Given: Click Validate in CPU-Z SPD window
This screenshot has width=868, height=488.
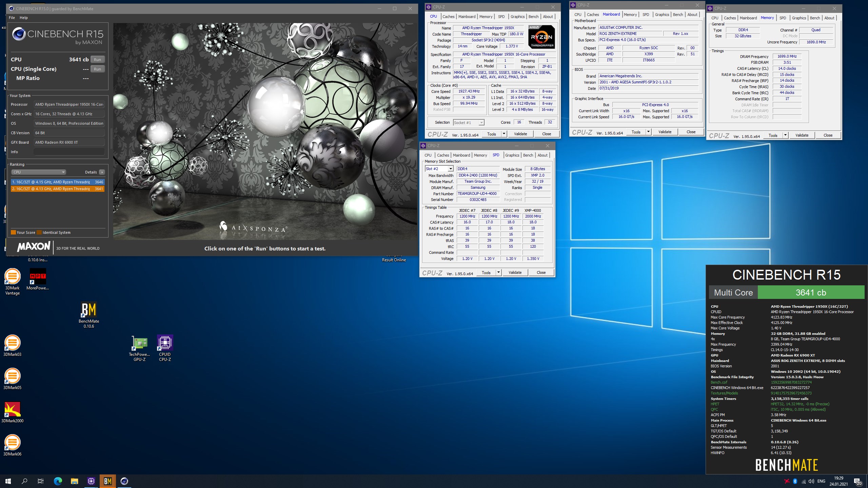Looking at the screenshot, I should [x=515, y=272].
